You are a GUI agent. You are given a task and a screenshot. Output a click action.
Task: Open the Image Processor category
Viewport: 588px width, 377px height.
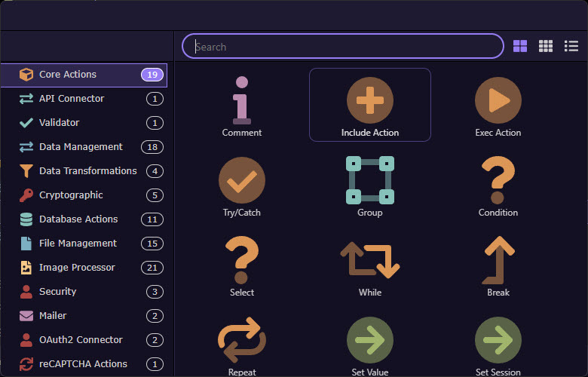click(x=77, y=268)
